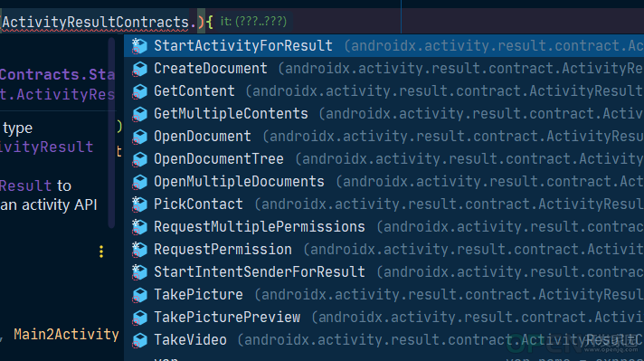
Task: Click the GetContent class icon
Action: (x=139, y=90)
